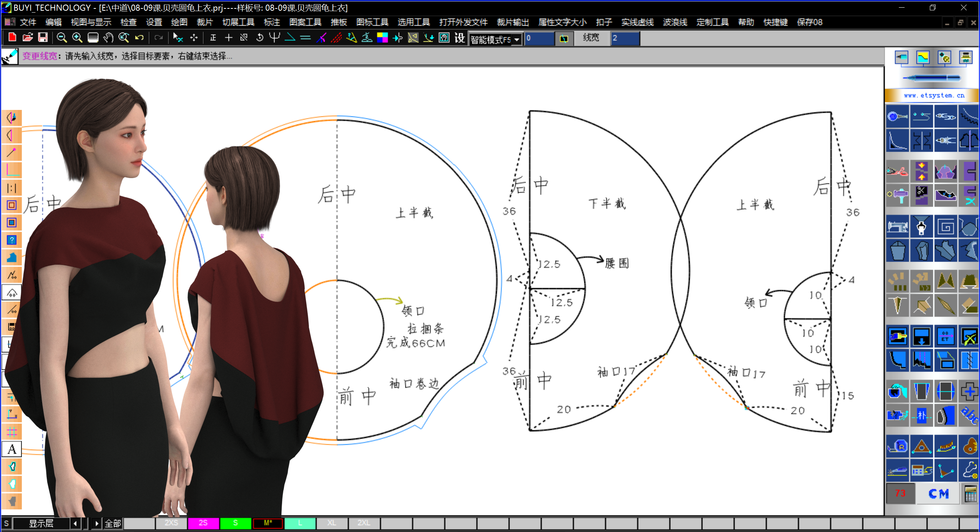Open the 视图与显示 menu

[x=91, y=22]
